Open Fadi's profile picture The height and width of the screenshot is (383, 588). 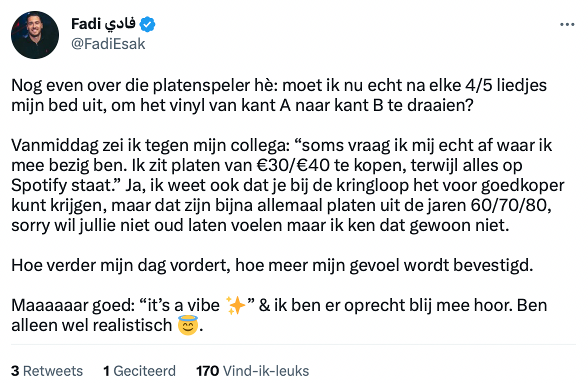point(35,35)
